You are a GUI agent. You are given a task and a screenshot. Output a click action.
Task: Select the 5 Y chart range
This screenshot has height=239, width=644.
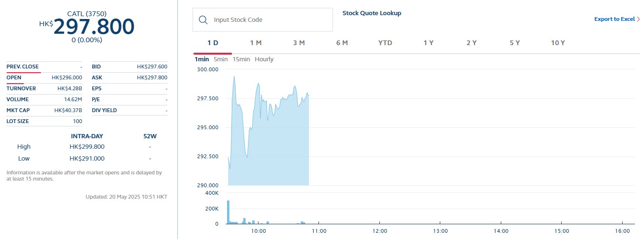(515, 43)
